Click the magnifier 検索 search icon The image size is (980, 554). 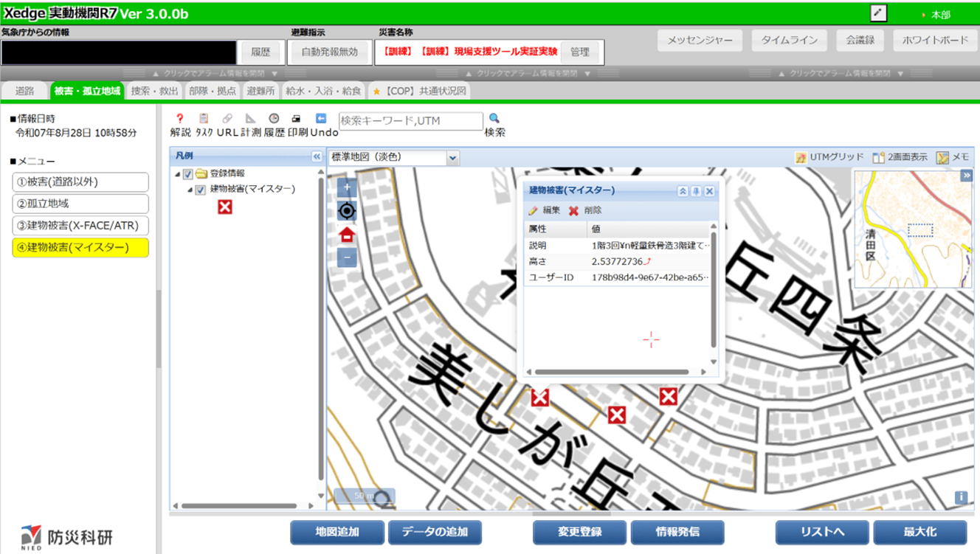click(x=494, y=119)
